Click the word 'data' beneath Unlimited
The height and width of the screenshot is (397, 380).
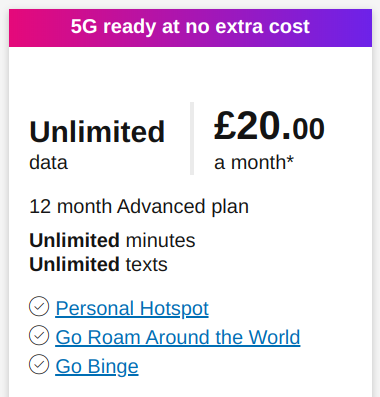point(48,163)
